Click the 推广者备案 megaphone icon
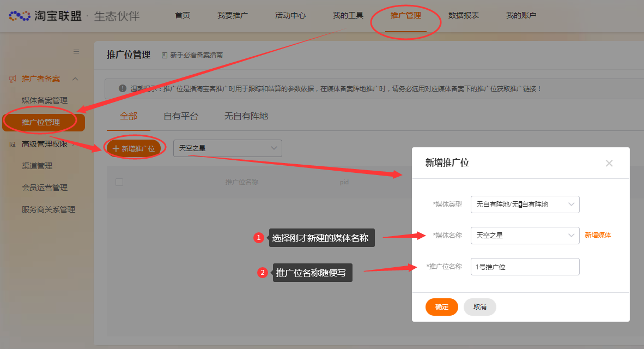Screen dimensions: 644x349 pos(13,79)
